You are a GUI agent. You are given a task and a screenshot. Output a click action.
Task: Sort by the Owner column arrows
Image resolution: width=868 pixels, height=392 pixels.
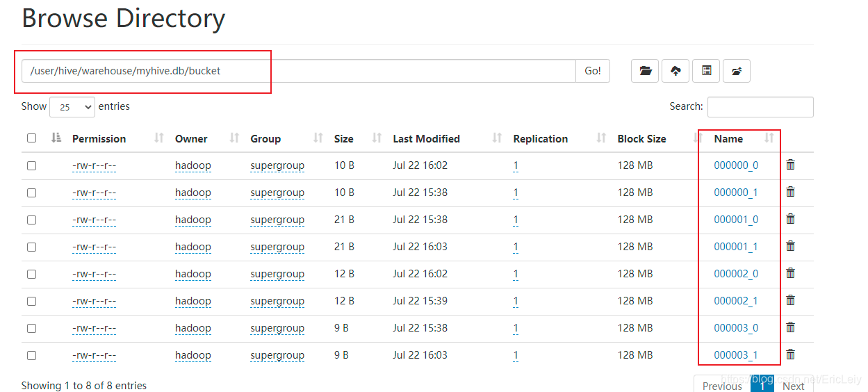pos(234,138)
